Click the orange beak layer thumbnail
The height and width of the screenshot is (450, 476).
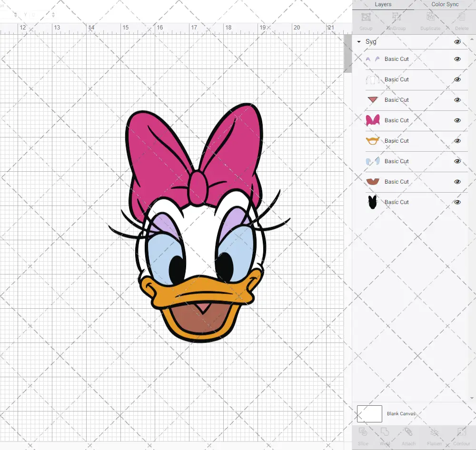tap(373, 141)
